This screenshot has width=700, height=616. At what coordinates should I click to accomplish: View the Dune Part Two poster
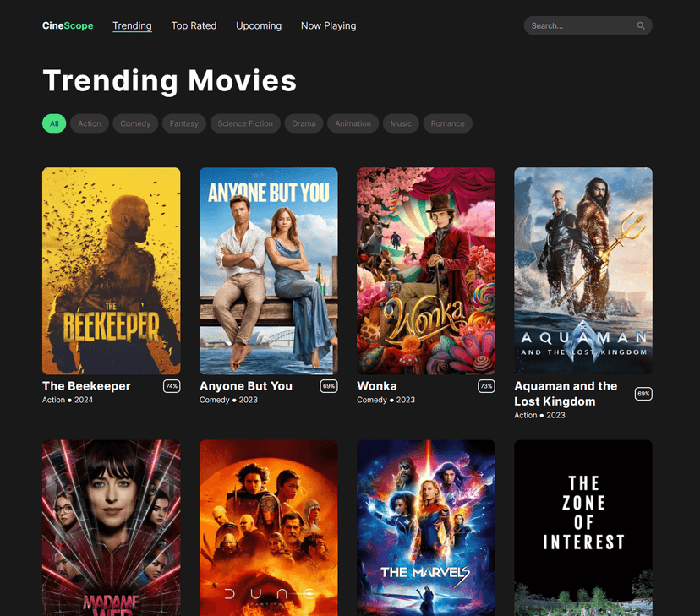click(x=269, y=528)
